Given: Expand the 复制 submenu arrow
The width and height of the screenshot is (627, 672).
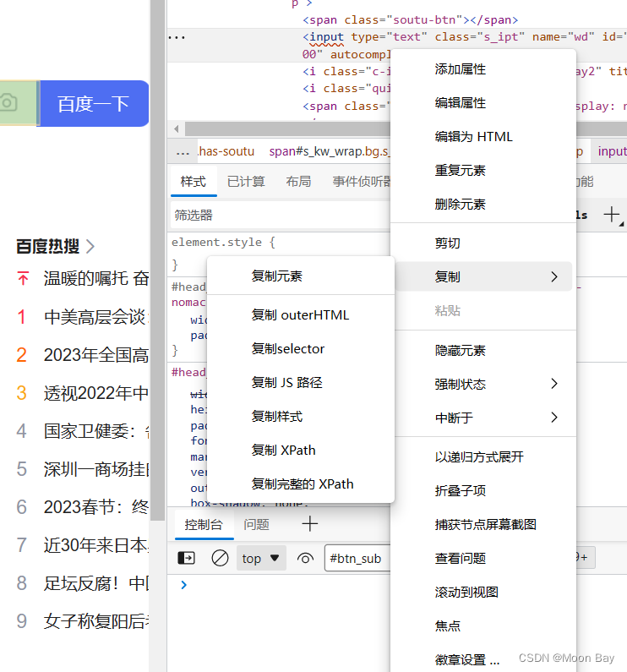Looking at the screenshot, I should pos(554,277).
